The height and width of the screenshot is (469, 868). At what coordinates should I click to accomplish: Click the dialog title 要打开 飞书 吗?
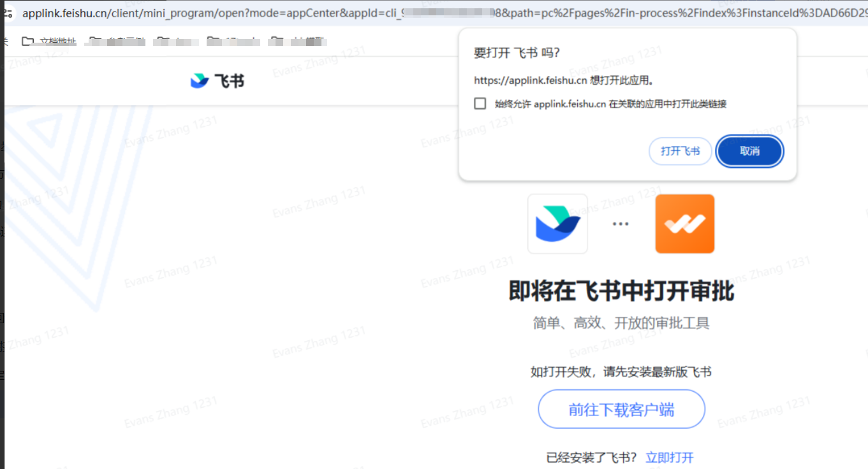(517, 53)
